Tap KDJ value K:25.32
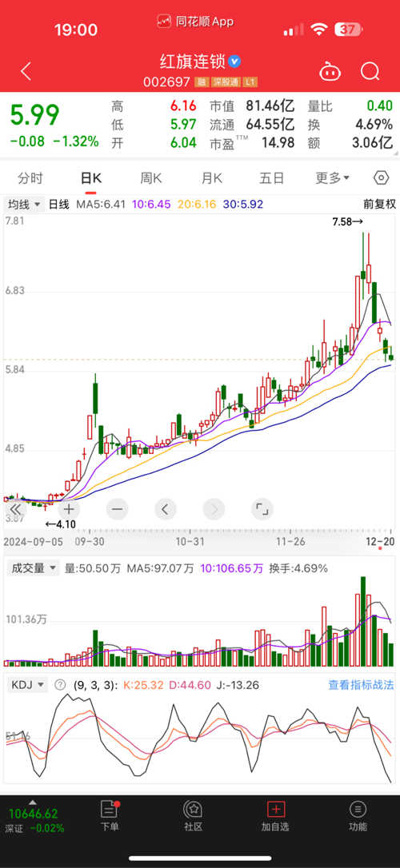The height and width of the screenshot is (868, 400). (143, 685)
